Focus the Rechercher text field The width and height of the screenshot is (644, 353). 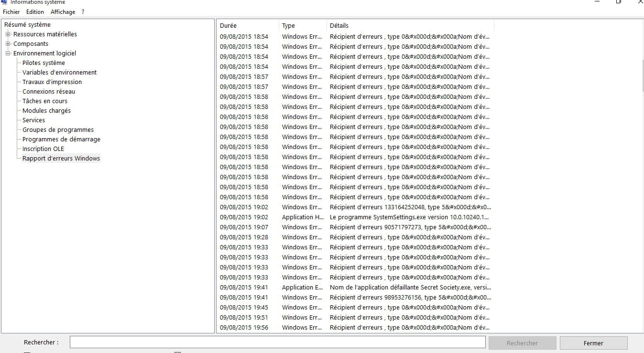coord(277,342)
